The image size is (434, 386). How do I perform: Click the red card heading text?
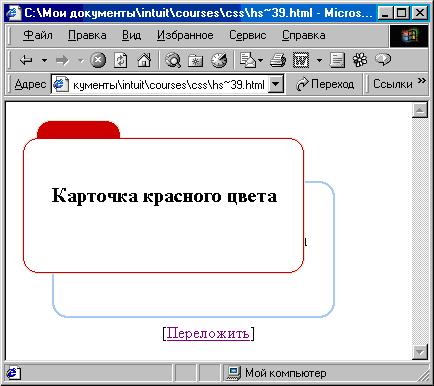pyautogui.click(x=164, y=196)
